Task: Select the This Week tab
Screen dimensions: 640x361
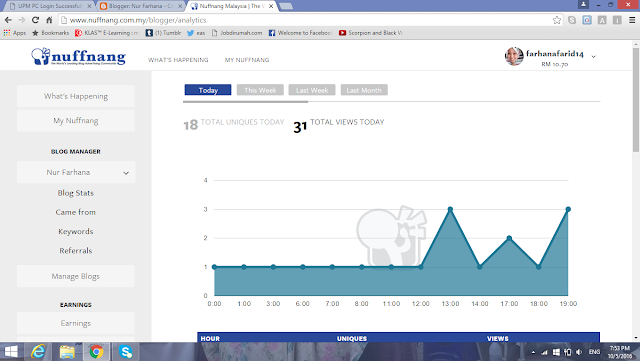Action: coord(260,90)
